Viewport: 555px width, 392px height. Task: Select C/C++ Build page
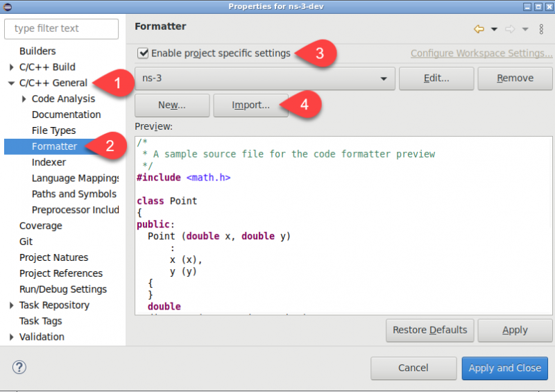click(47, 67)
